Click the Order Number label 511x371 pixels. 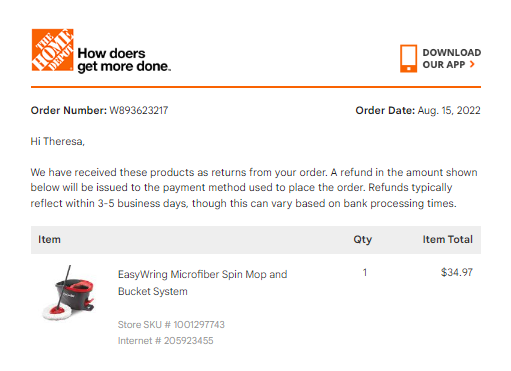click(69, 110)
